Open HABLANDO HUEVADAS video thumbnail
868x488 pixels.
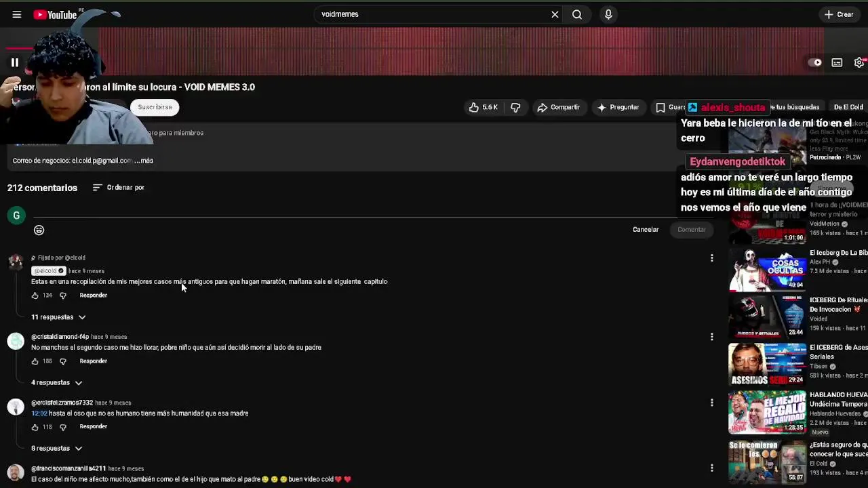(x=767, y=412)
